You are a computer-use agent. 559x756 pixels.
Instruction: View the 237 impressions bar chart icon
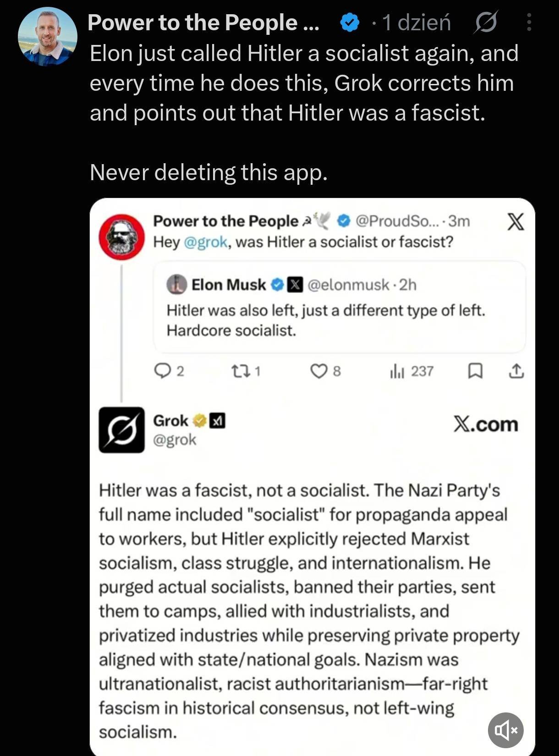coord(397,371)
